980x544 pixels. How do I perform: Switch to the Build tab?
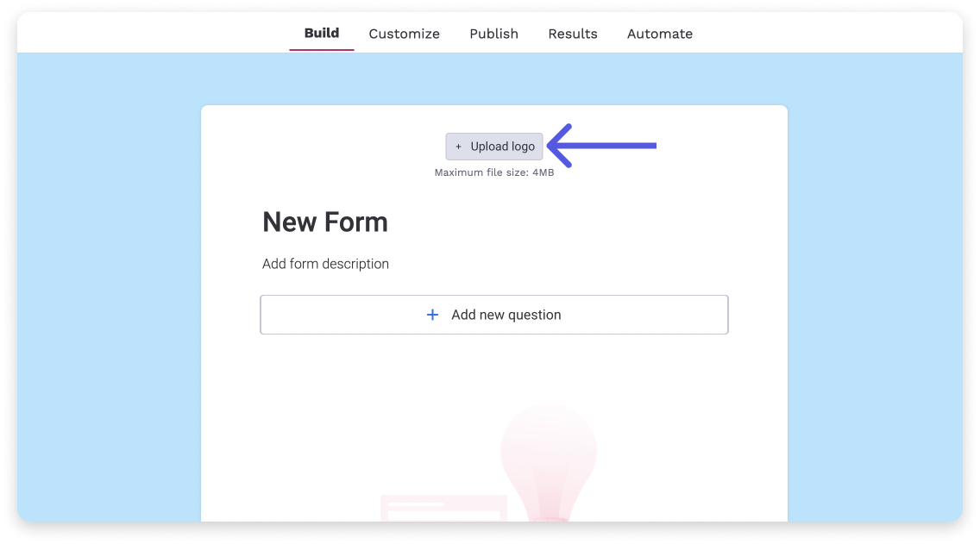point(321,33)
